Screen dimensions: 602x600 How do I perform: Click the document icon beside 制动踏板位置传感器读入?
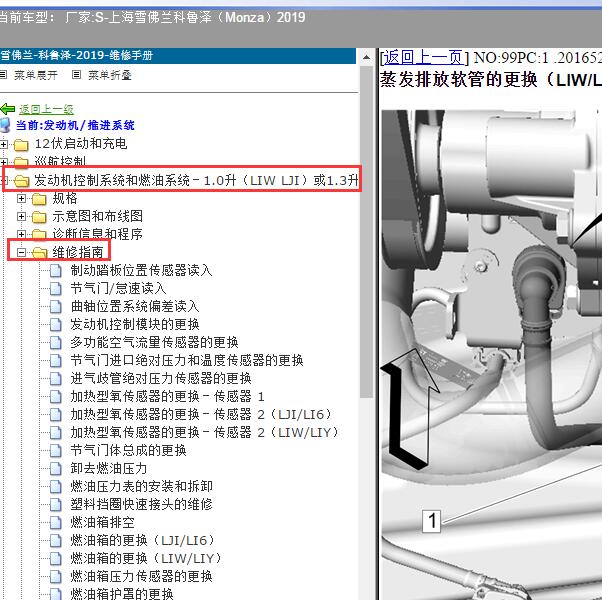(56, 271)
